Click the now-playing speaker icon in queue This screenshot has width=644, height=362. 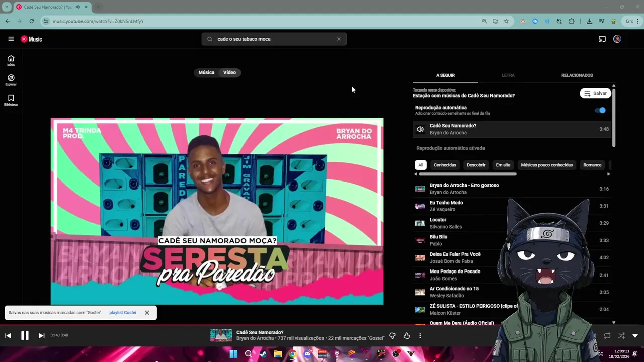420,129
